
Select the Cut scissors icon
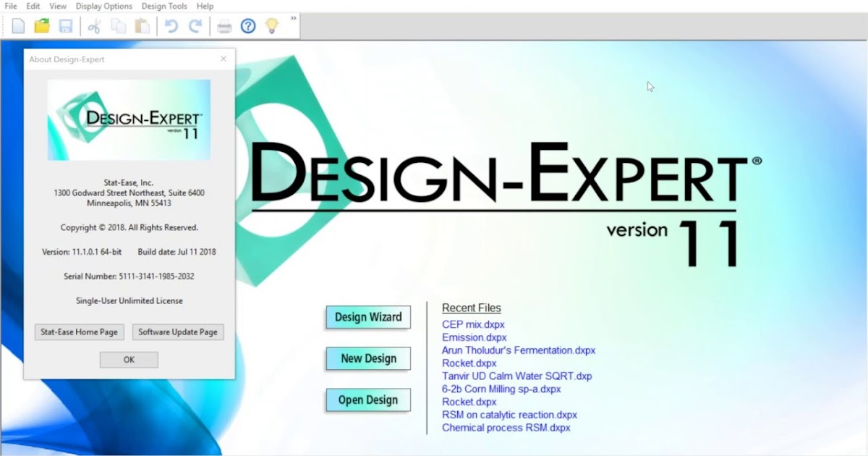click(x=93, y=25)
